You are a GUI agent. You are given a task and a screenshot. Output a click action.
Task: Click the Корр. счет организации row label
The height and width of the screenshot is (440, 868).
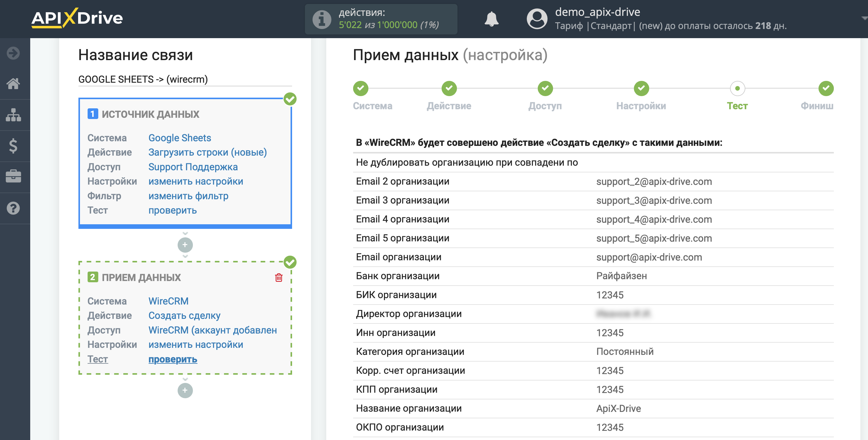[x=410, y=371]
